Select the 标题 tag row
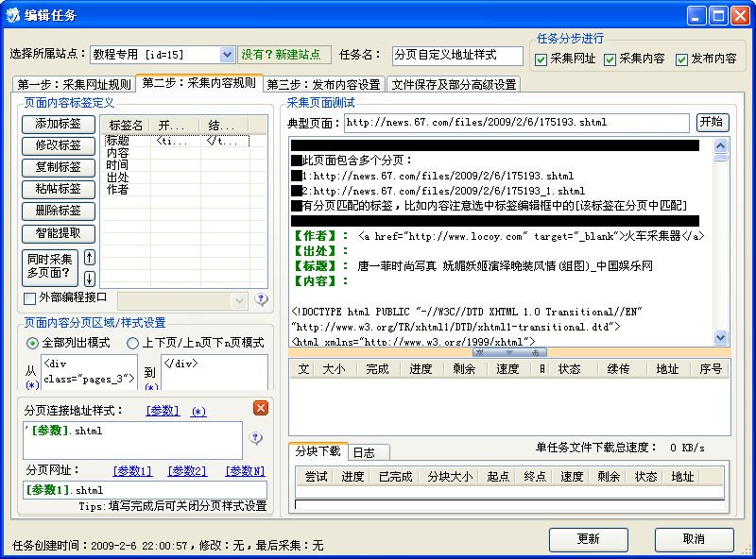This screenshot has height=559, width=756. point(177,141)
